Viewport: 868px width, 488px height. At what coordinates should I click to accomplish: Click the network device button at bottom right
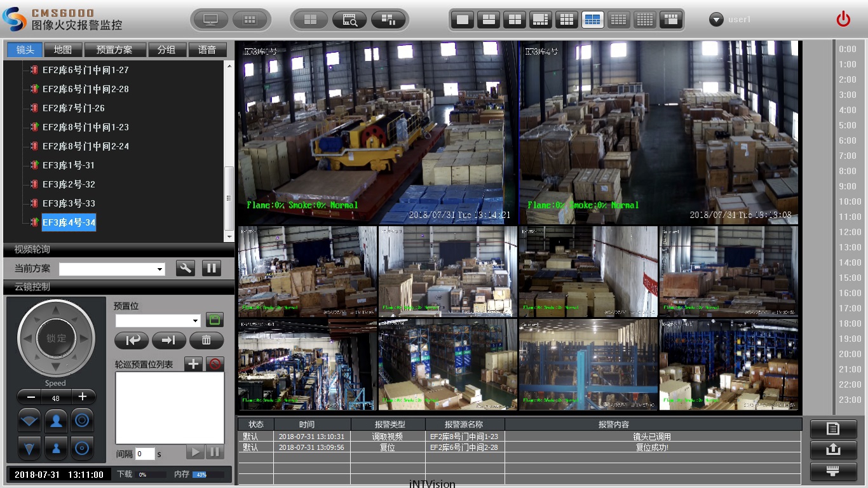point(833,471)
